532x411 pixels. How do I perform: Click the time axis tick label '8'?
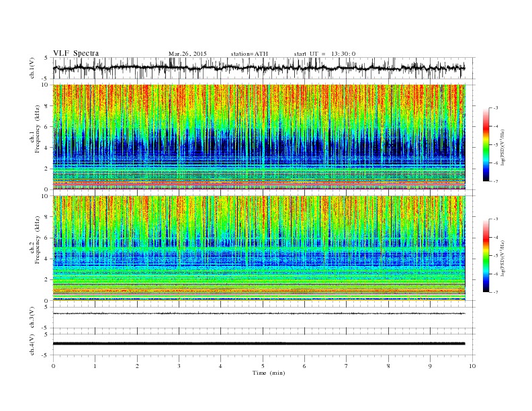coord(388,366)
